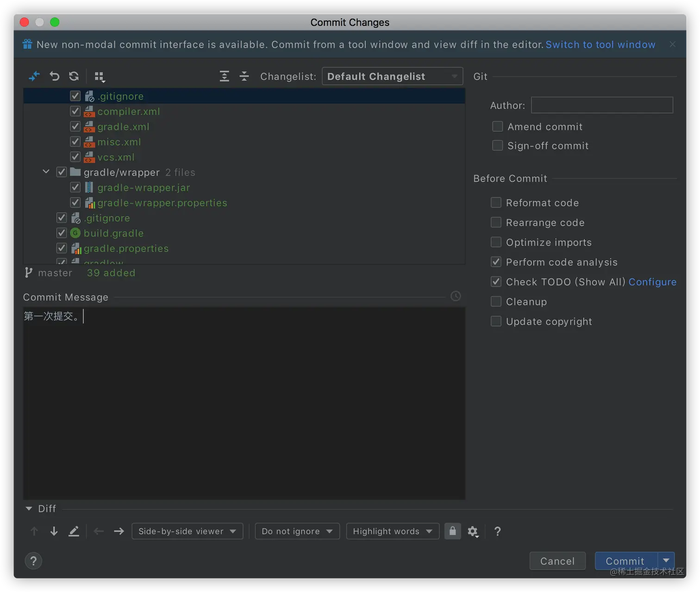Open diff settings gear icon

coord(473,531)
